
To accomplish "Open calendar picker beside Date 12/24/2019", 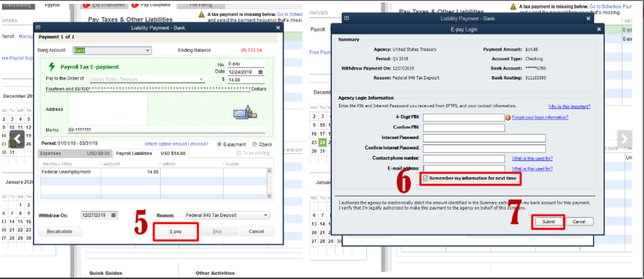I will click(x=260, y=72).
